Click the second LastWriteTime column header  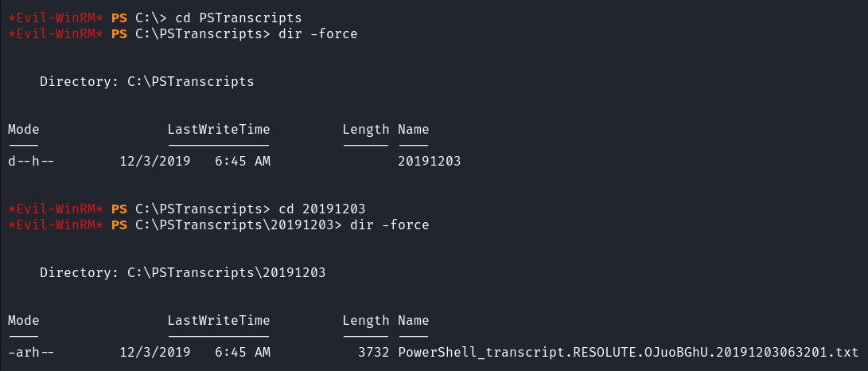tap(219, 321)
